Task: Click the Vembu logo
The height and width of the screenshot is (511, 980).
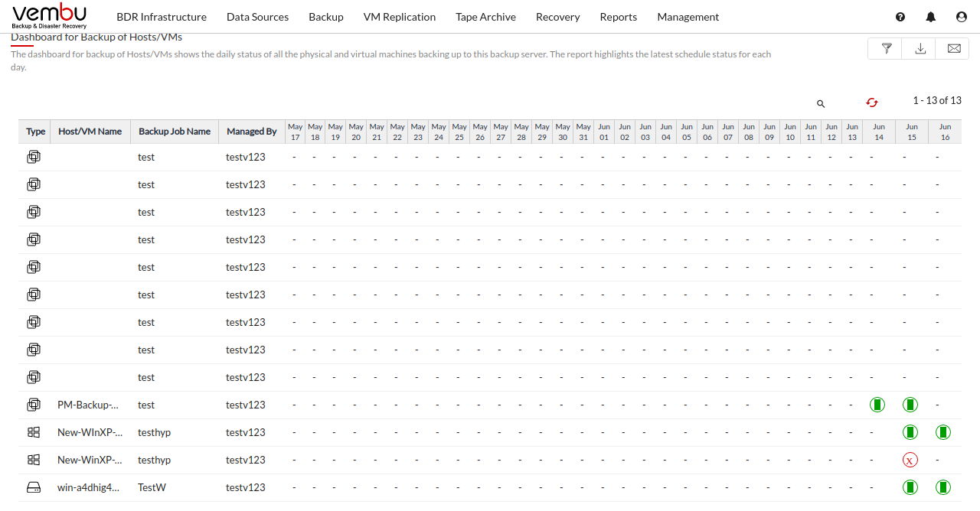Action: click(x=49, y=15)
